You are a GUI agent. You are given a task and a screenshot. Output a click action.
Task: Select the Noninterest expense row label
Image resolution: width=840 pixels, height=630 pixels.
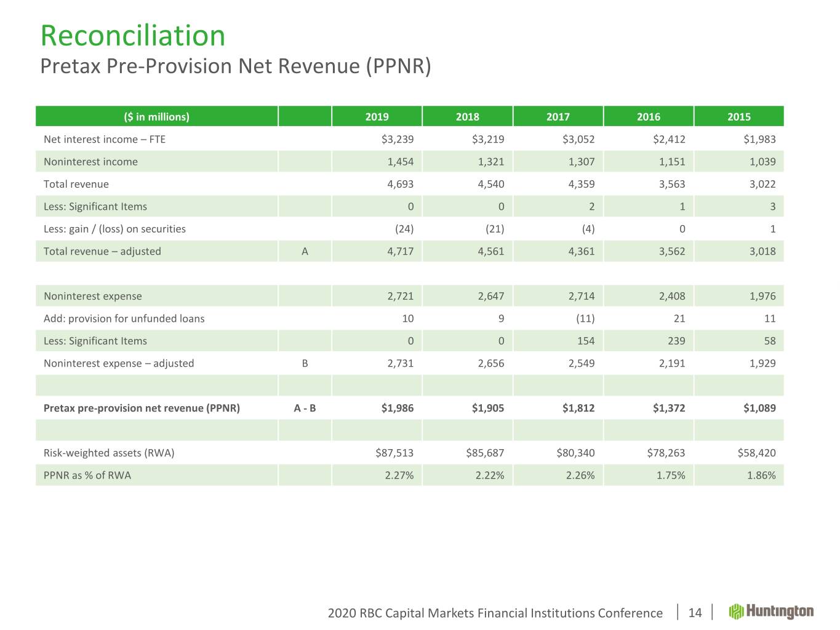[92, 296]
